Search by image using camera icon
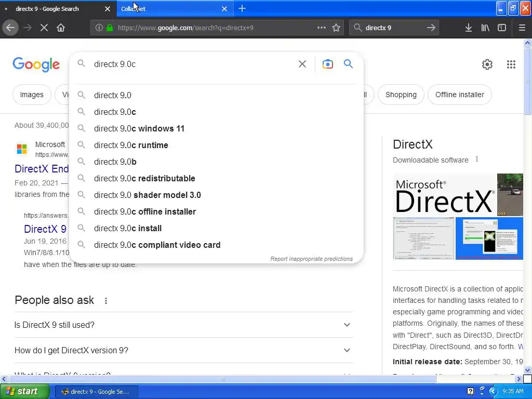532x399 pixels. point(327,64)
